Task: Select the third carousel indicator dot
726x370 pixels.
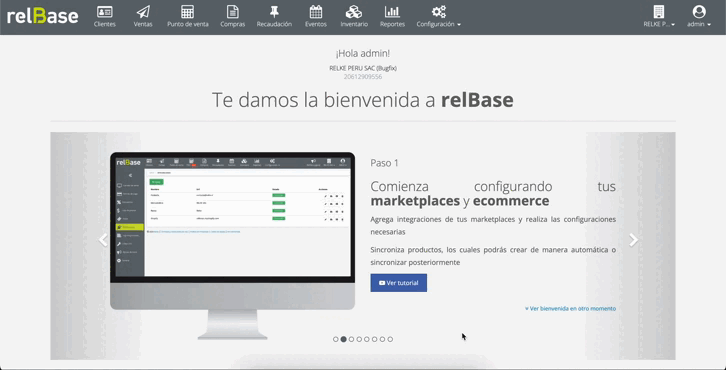Action: (x=351, y=339)
